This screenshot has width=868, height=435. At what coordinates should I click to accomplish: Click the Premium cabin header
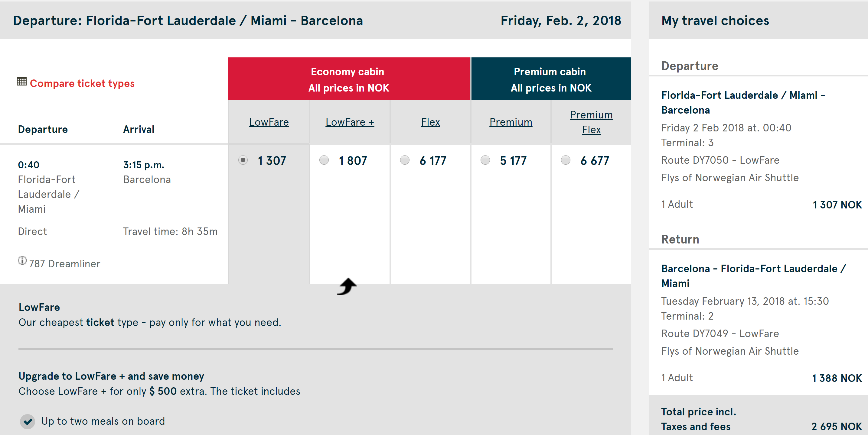550,79
